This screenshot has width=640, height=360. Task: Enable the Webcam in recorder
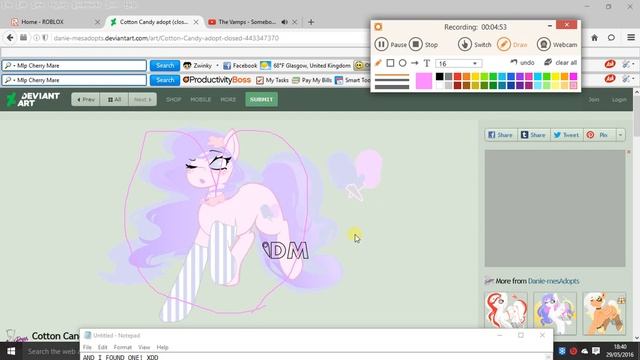(557, 44)
